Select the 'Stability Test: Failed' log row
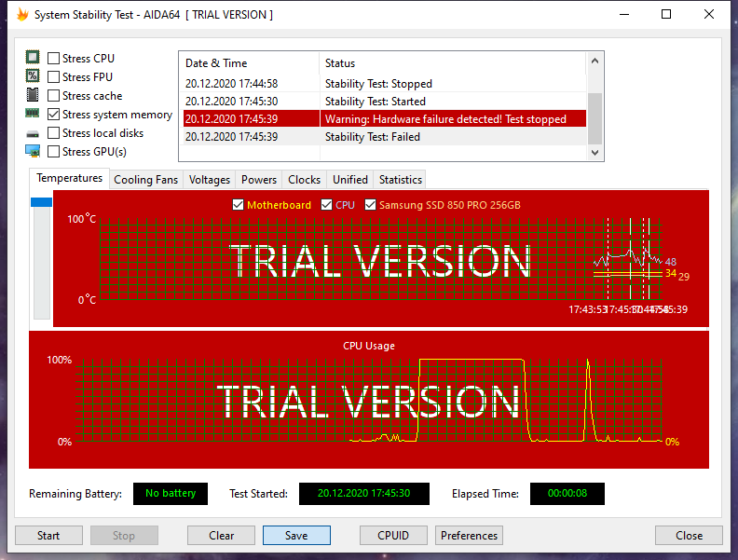Viewport: 738px width, 560px height. coord(385,137)
